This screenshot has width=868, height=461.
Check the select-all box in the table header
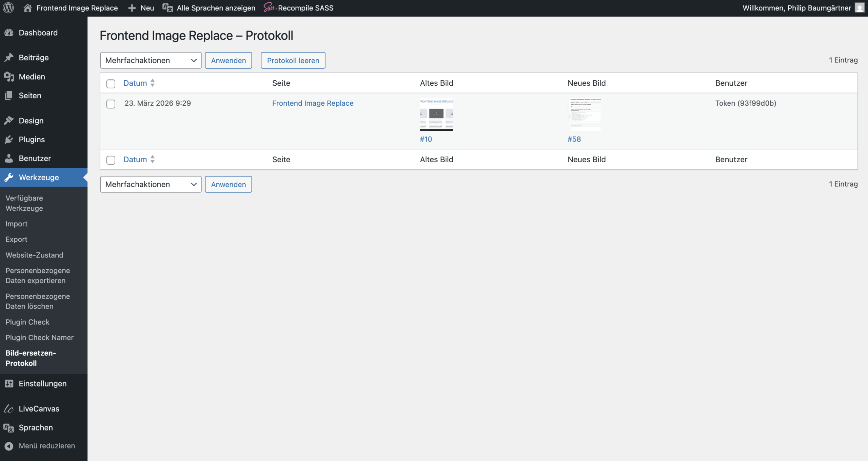tap(111, 84)
